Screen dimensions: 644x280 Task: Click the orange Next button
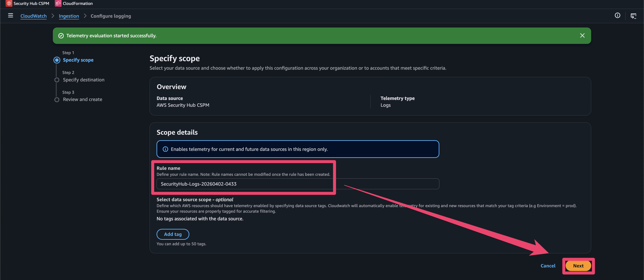578,266
